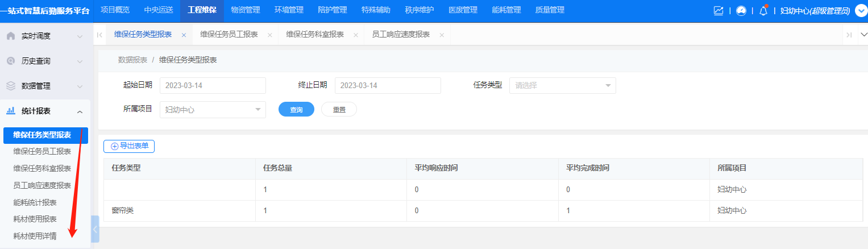868x249 pixels.
Task: Expand the 数据管理 sidebar chevron
Action: point(80,86)
